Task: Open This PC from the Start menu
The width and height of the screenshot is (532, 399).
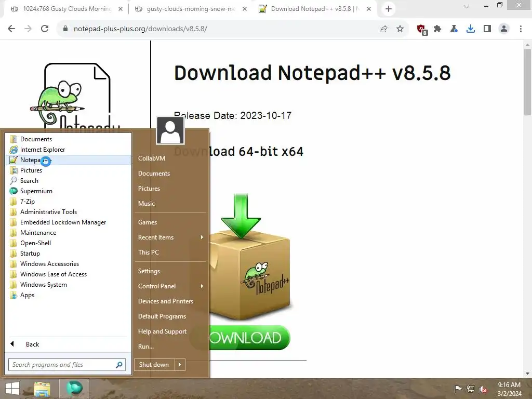Action: click(x=170, y=252)
